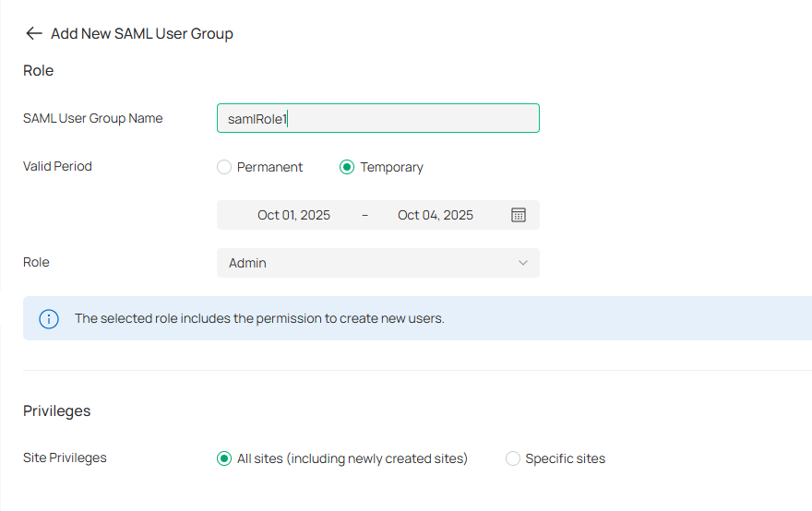Click the info icon in the blue banner
The width and height of the screenshot is (812, 511).
click(x=48, y=319)
